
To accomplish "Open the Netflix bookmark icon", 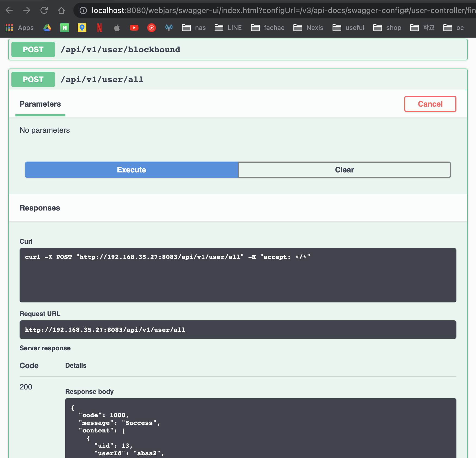I will pos(99,27).
